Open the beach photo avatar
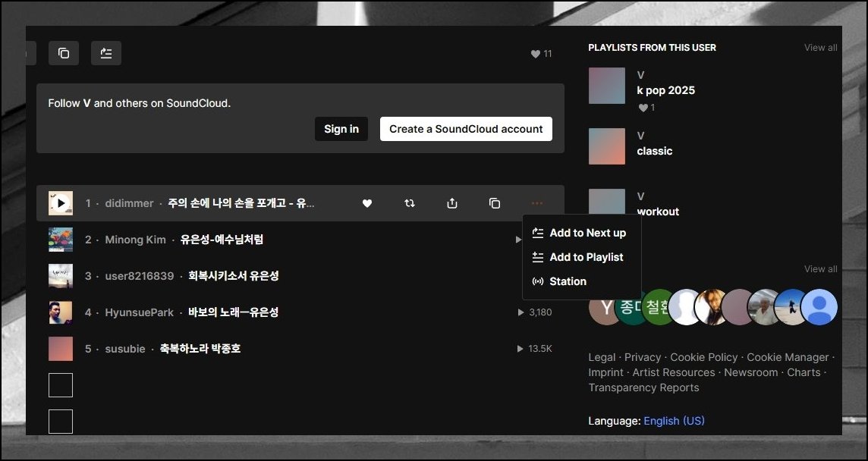 tap(791, 307)
